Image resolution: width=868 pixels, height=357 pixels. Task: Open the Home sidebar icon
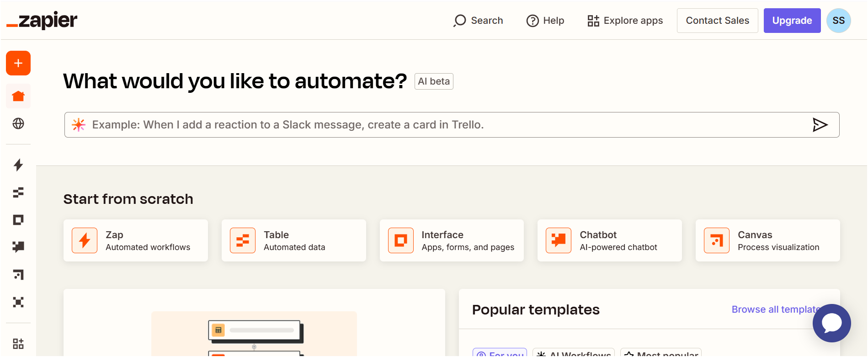[x=18, y=96]
